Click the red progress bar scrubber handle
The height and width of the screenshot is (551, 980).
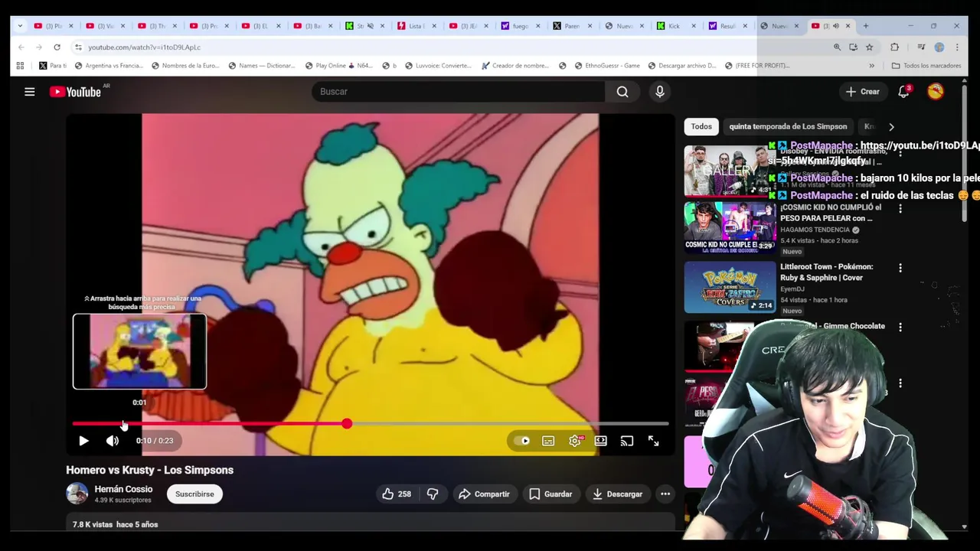347,424
